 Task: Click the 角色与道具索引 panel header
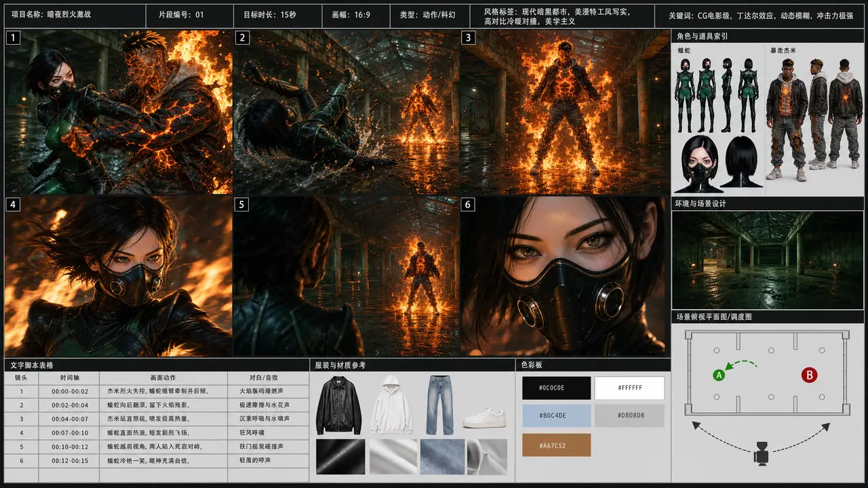(x=768, y=36)
